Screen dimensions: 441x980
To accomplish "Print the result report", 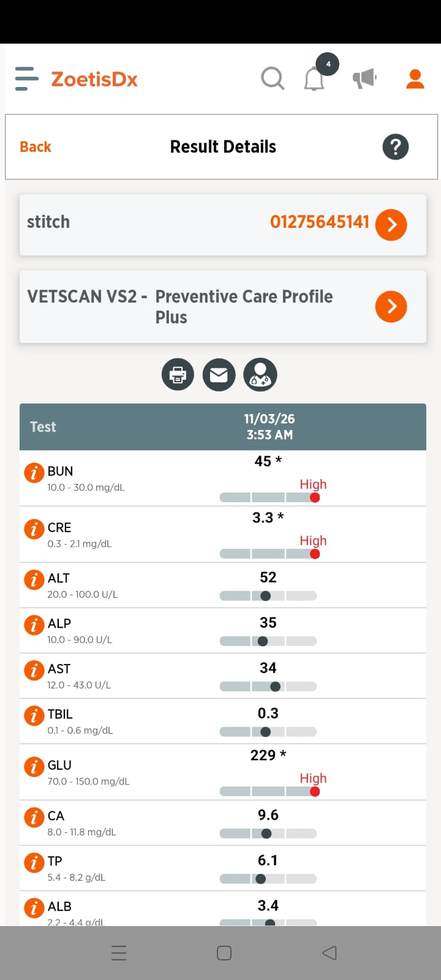I will [x=178, y=374].
